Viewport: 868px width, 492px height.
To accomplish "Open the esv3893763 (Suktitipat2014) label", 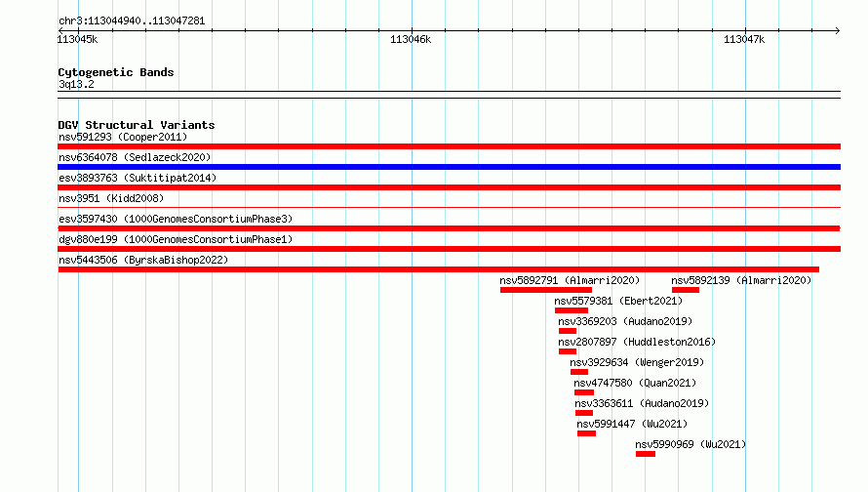I will [x=138, y=178].
